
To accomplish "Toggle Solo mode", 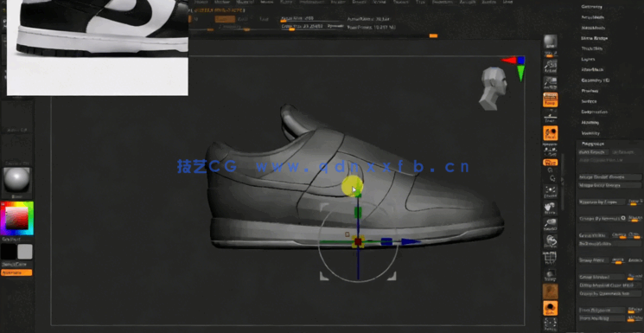I will (551, 308).
